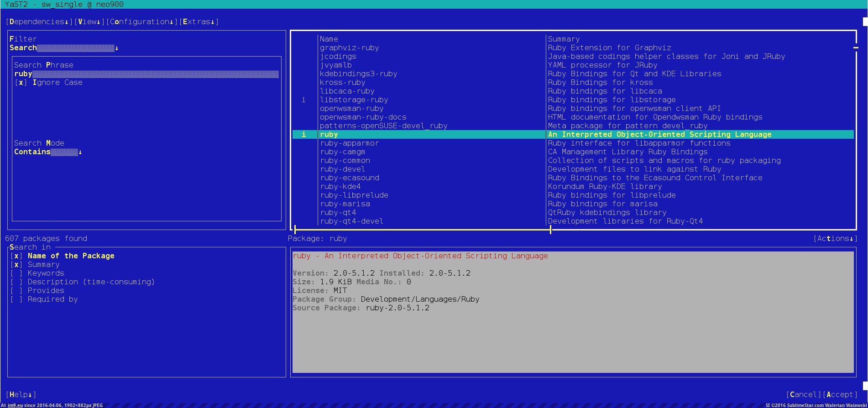Click the Cancel button
Image resolution: width=868 pixels, height=408 pixels.
coord(804,395)
